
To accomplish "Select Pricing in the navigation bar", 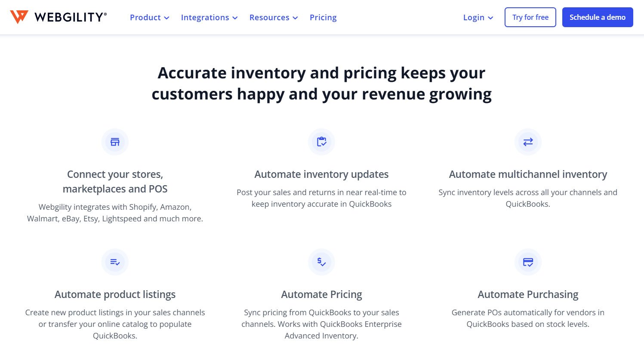I will pyautogui.click(x=323, y=17).
